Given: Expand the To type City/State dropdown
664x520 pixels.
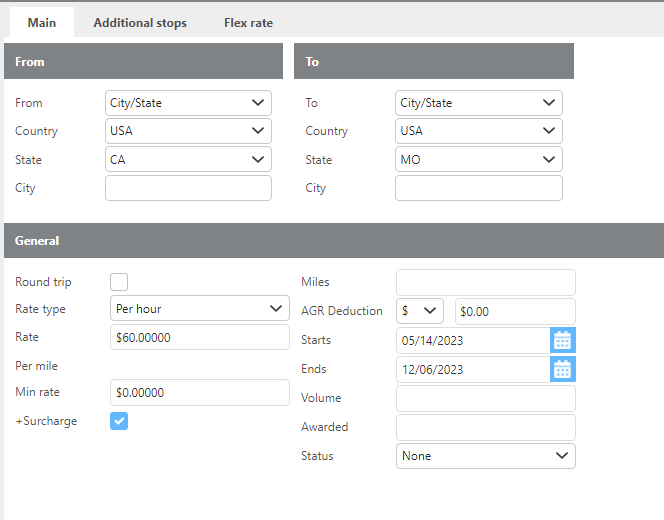Looking at the screenshot, I should (x=478, y=103).
